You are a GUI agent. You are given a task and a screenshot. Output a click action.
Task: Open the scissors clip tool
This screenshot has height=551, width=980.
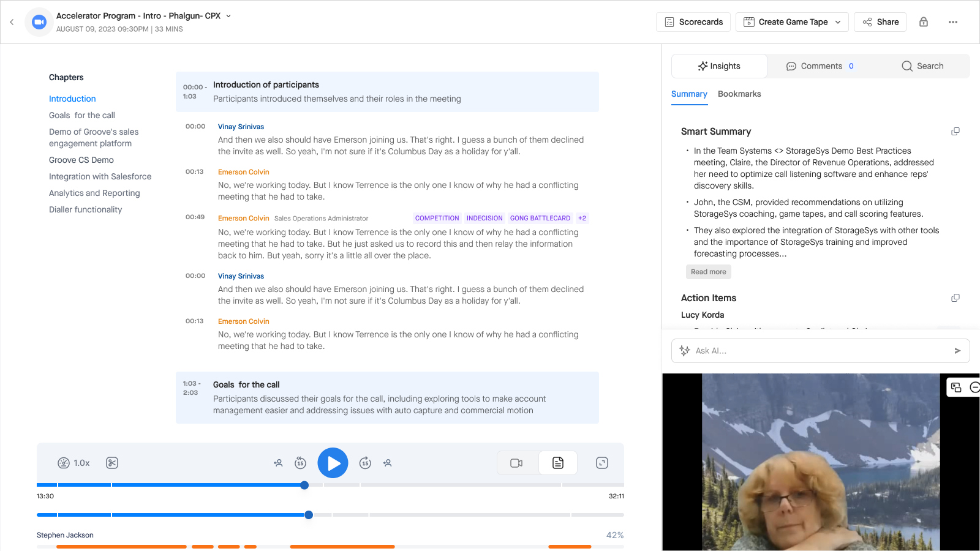(112, 463)
